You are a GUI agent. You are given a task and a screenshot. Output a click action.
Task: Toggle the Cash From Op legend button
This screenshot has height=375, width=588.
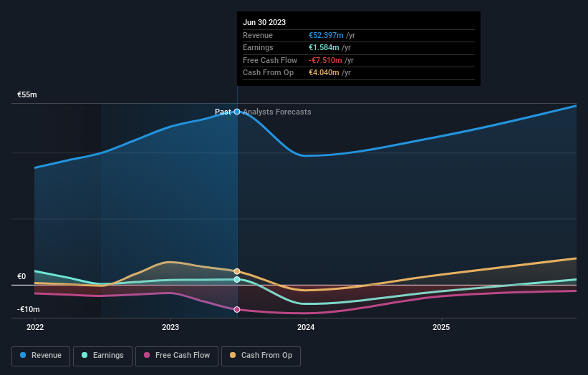coord(261,356)
